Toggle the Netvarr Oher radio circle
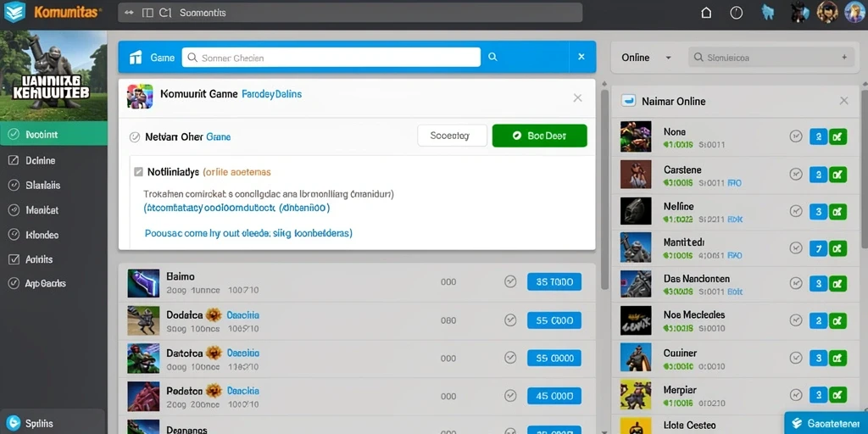 (x=135, y=136)
